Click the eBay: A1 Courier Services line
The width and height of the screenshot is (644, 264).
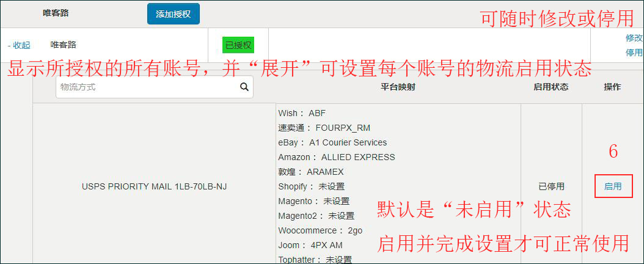(332, 142)
